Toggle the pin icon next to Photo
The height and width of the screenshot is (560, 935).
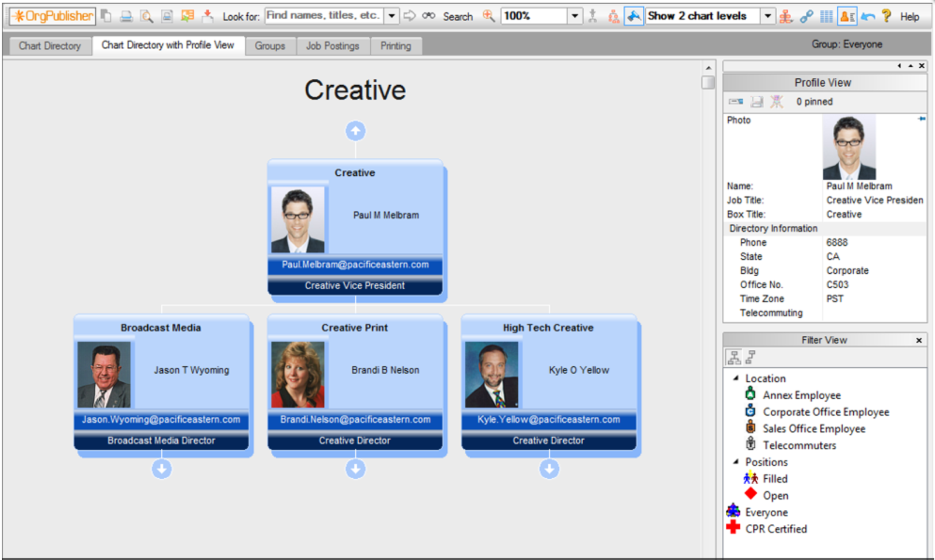[x=922, y=119]
